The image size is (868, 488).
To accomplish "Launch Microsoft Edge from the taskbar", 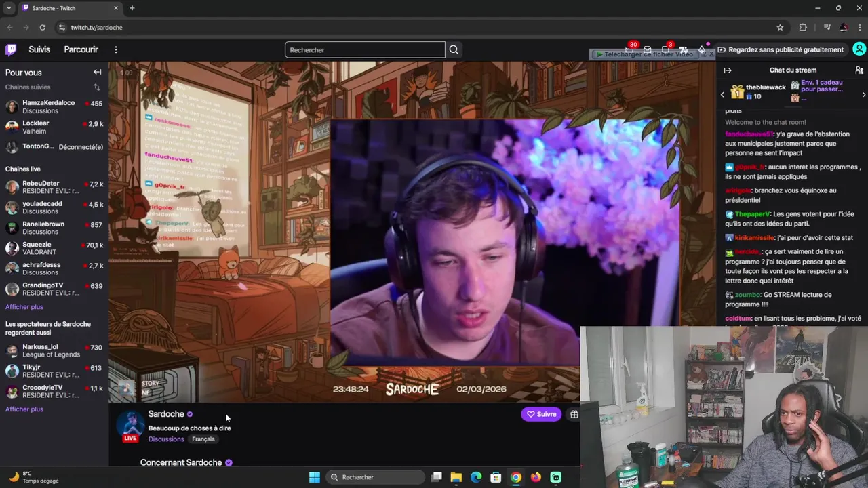I will (476, 477).
